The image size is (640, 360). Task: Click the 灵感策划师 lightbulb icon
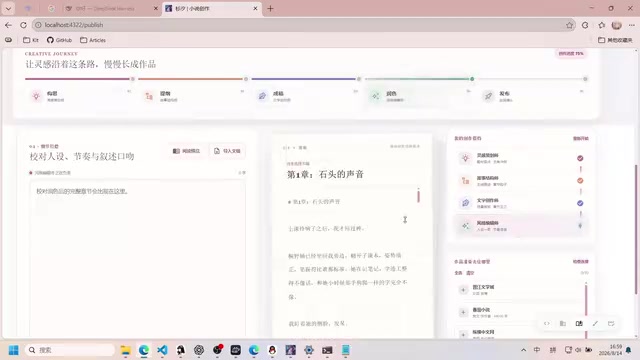465,158
